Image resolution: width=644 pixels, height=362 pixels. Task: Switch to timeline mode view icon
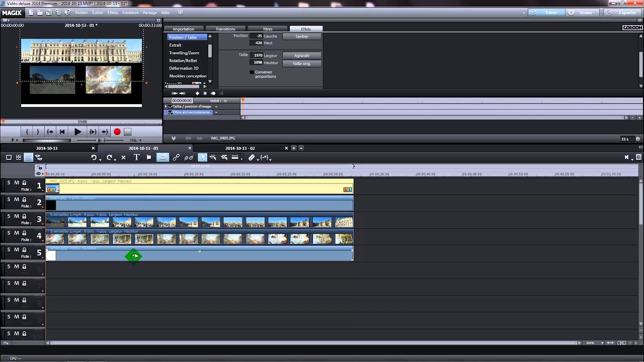(x=28, y=157)
